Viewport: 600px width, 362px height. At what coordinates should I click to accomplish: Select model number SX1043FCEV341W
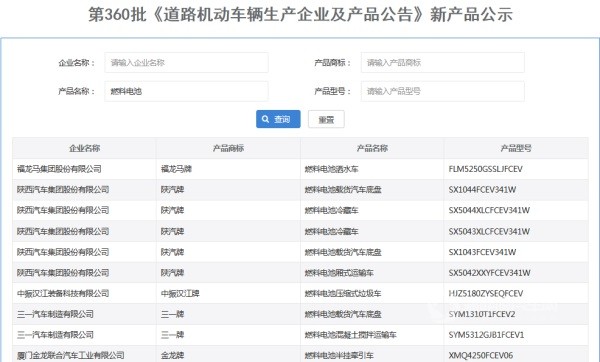[482, 252]
